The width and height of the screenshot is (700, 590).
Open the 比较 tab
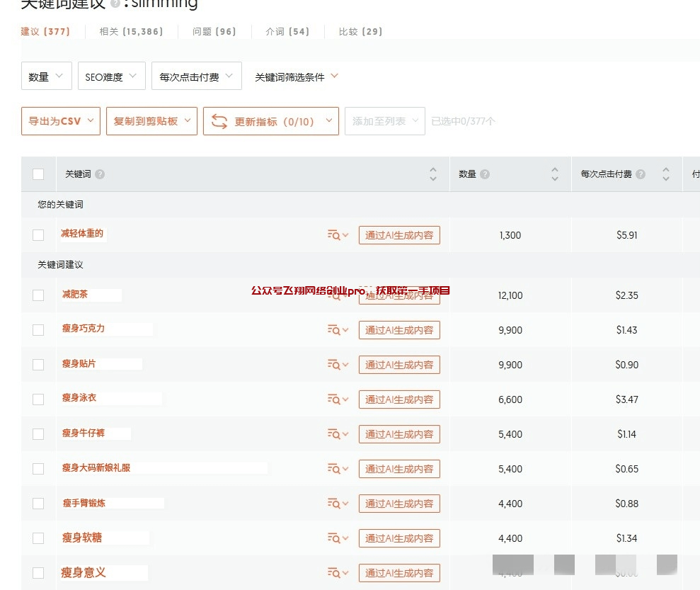pos(360,32)
